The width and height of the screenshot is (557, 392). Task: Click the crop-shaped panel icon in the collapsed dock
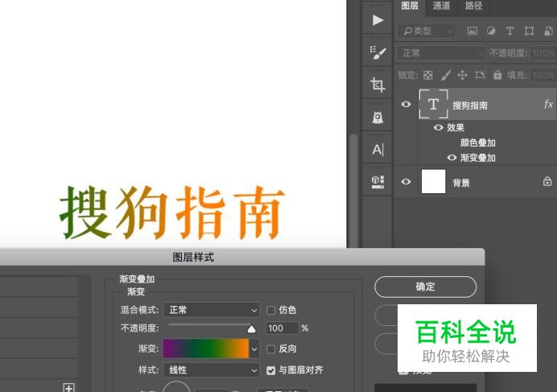coord(378,85)
